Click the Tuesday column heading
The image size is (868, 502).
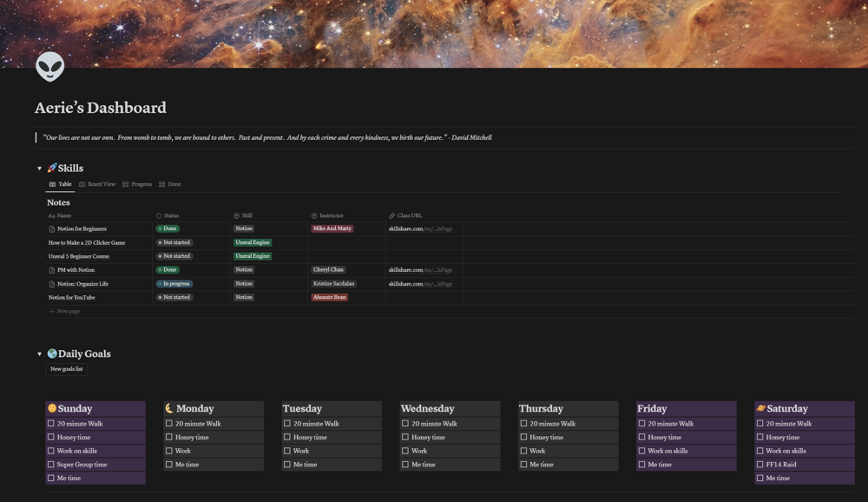pyautogui.click(x=302, y=408)
